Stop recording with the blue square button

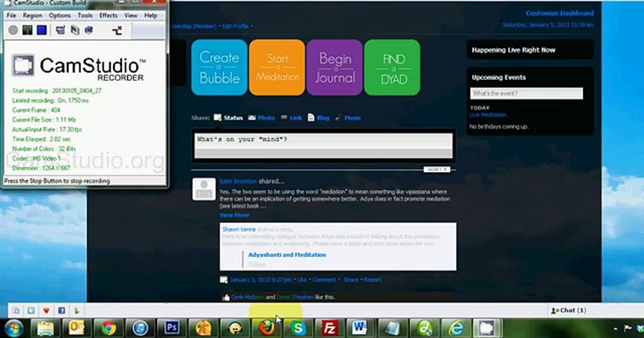pyautogui.click(x=42, y=30)
